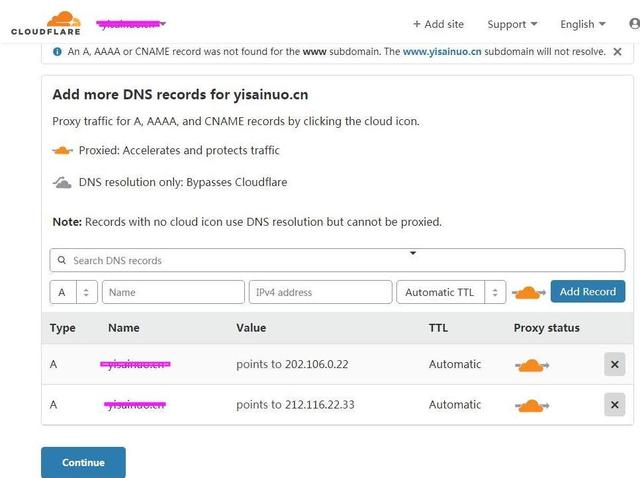640x478 pixels.
Task: Expand the account selector next to the logo
Action: [x=131, y=24]
